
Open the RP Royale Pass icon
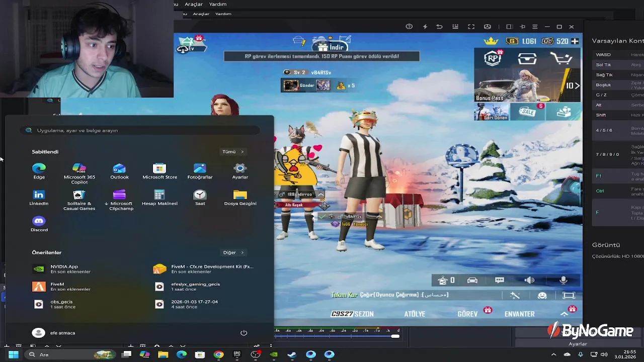click(x=494, y=58)
